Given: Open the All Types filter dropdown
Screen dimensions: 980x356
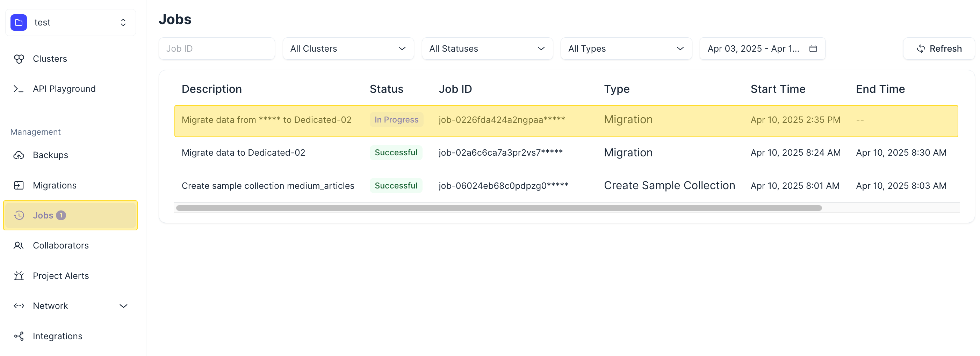Looking at the screenshot, I should coord(626,49).
